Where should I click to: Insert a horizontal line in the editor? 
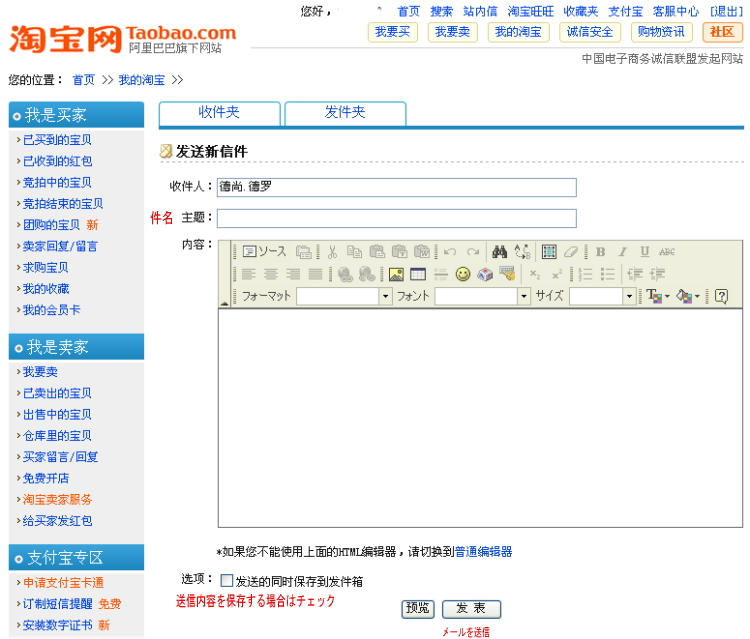[440, 274]
